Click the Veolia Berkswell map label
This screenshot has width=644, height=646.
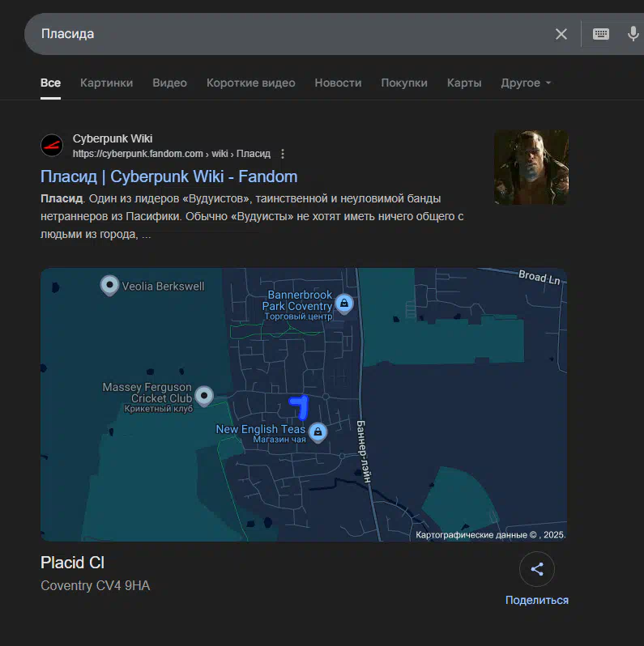(x=164, y=287)
